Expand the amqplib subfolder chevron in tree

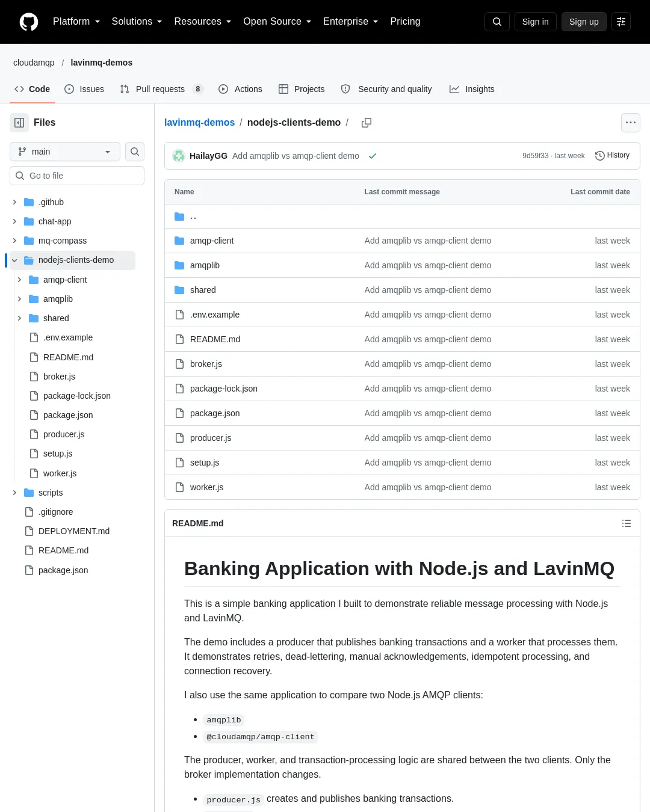[19, 299]
